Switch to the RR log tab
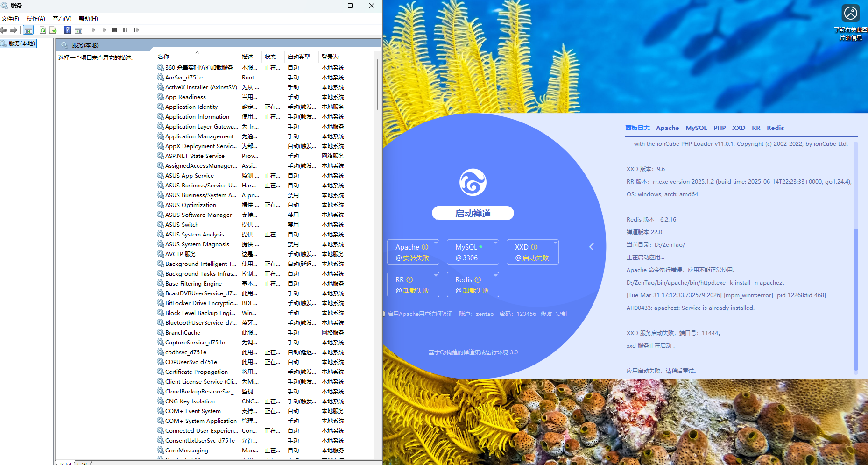868x465 pixels. coord(756,128)
